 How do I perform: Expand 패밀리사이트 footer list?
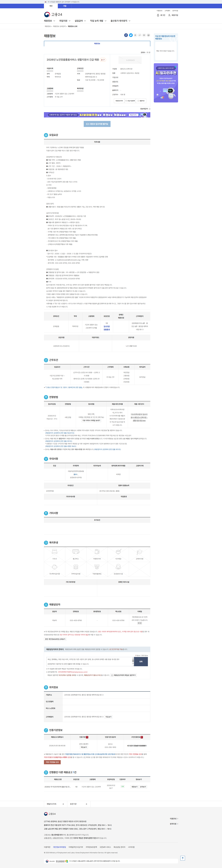coord(56,804)
